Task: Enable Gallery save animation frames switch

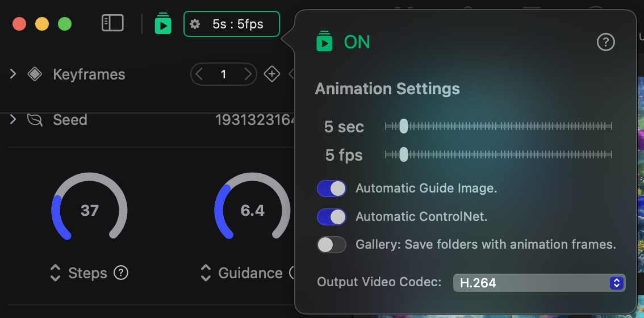Action: (x=332, y=245)
